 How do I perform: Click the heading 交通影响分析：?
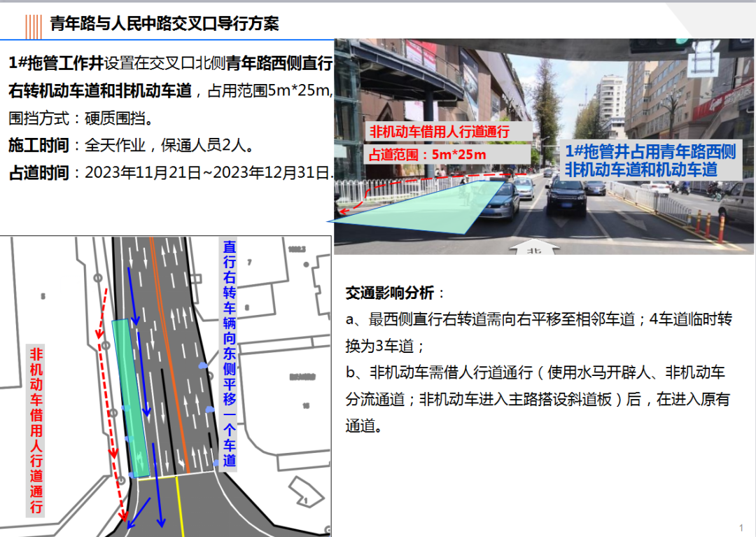point(395,293)
